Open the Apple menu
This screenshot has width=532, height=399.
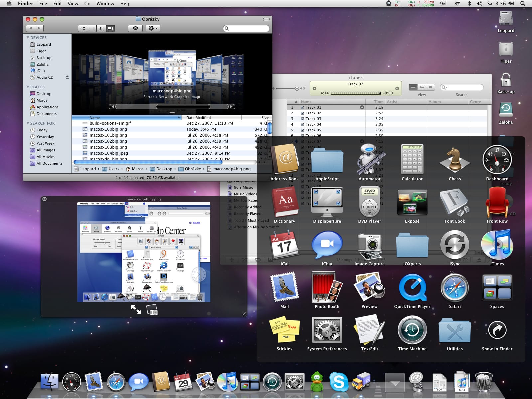click(x=9, y=4)
